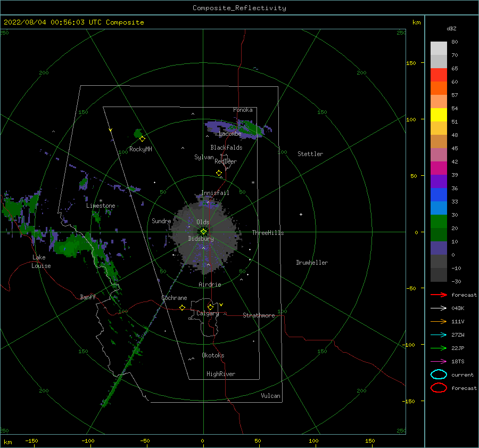This screenshot has width=479, height=448.
Task: Click the Lacombe city label
Action: click(x=230, y=134)
